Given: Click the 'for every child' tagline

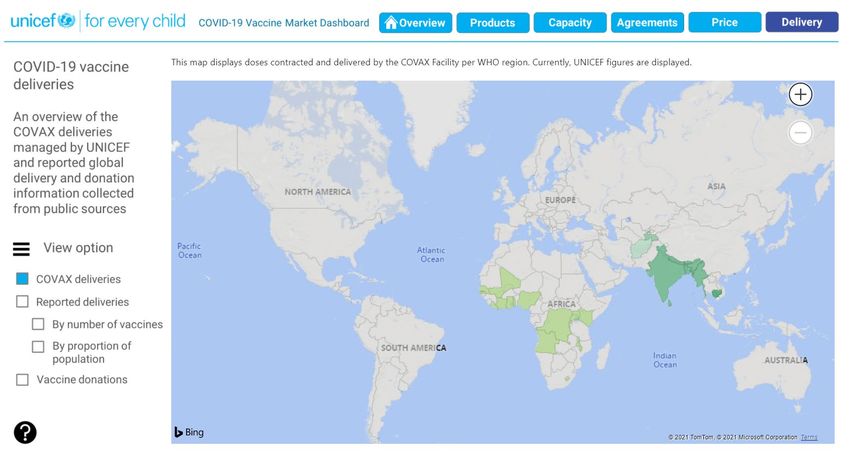Looking at the screenshot, I should click(135, 21).
